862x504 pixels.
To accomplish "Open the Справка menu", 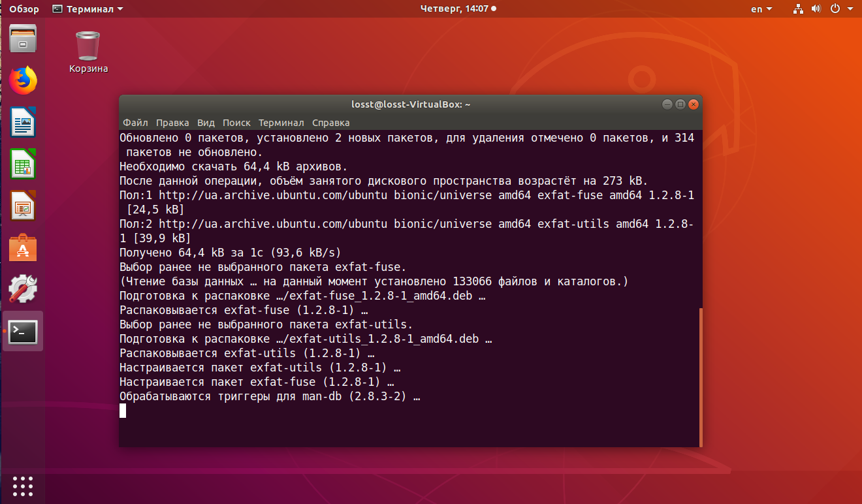I will pyautogui.click(x=330, y=123).
